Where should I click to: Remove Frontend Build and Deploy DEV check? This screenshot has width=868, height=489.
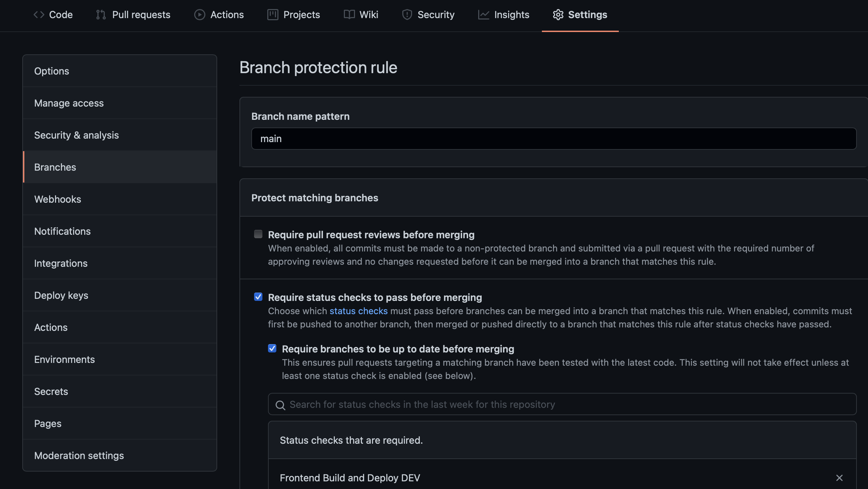[x=839, y=478]
